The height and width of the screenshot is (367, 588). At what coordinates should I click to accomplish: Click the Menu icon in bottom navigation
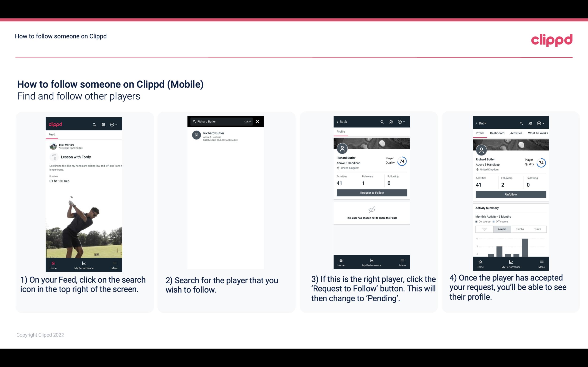114,263
